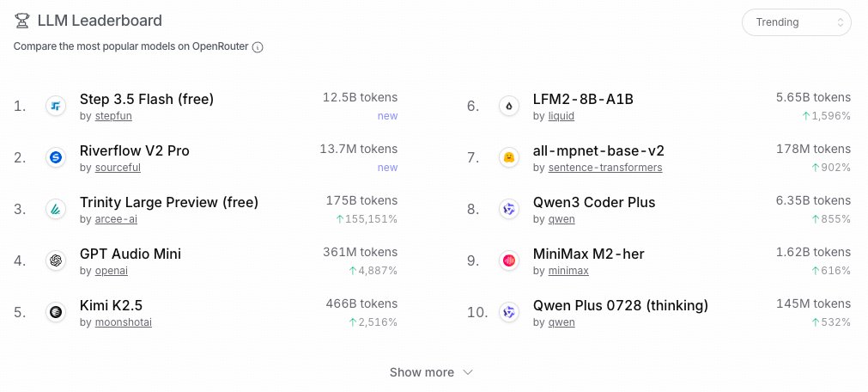Visit the openai author link

[x=112, y=271]
